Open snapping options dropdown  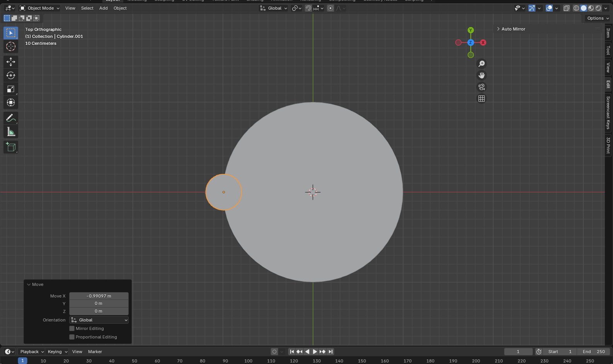point(318,8)
